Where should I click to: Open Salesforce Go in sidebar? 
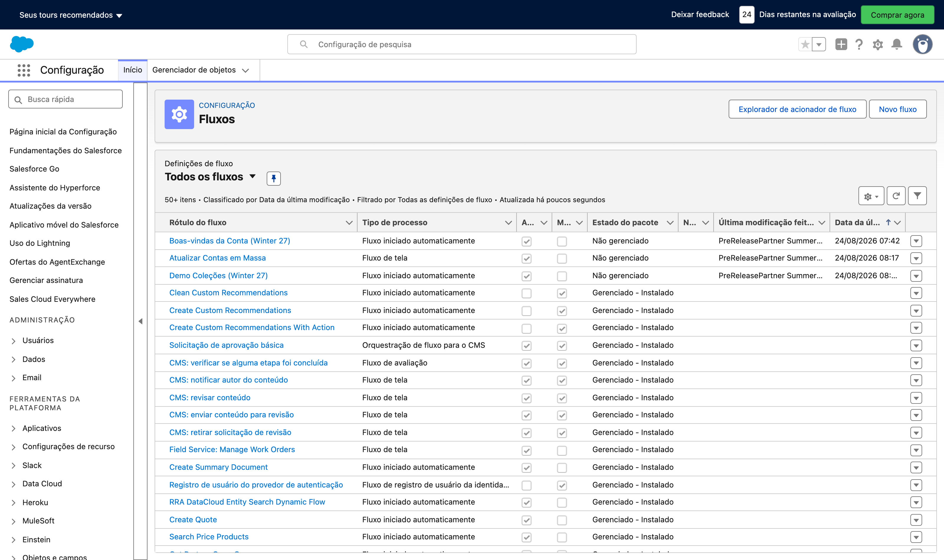click(x=34, y=169)
